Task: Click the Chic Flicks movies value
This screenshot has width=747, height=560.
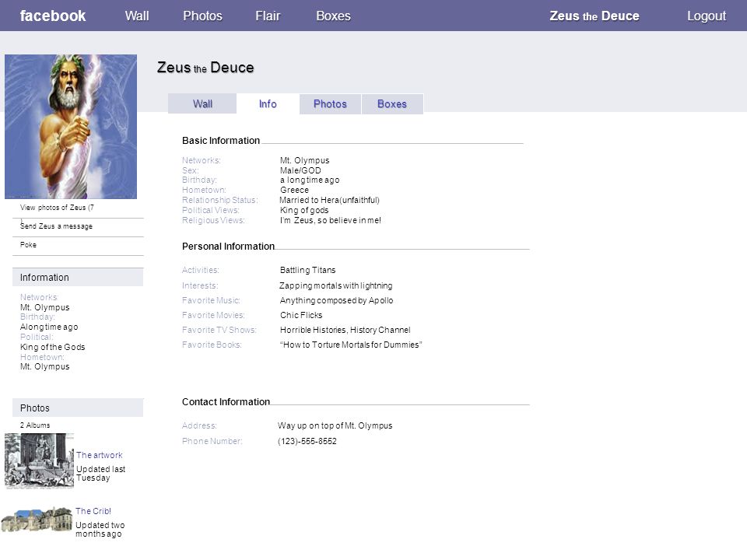Action: 301,315
